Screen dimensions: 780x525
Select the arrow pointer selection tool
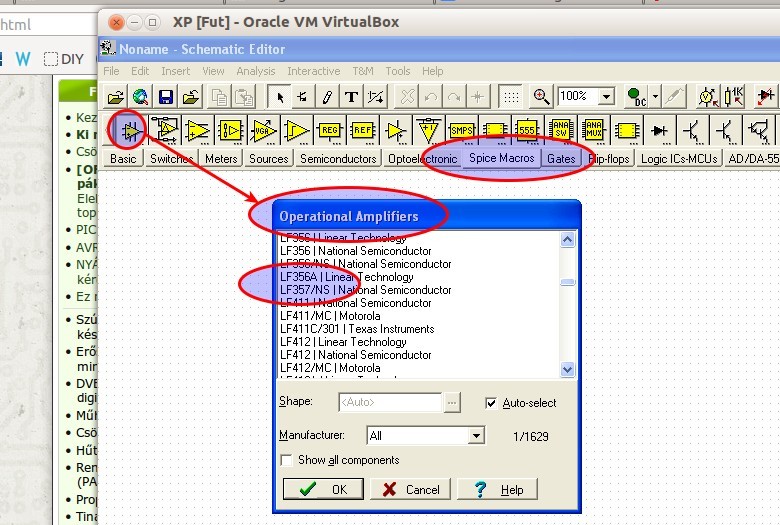(279, 97)
